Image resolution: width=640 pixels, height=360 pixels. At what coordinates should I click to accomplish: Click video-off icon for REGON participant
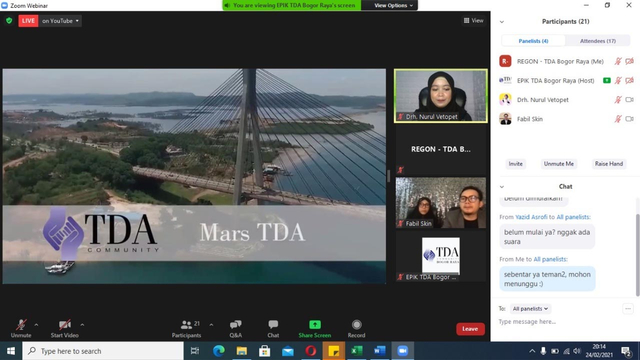(629, 61)
